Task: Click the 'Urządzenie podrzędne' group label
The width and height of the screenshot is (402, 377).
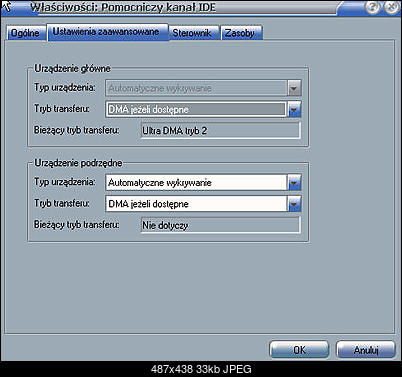Action: click(x=78, y=163)
